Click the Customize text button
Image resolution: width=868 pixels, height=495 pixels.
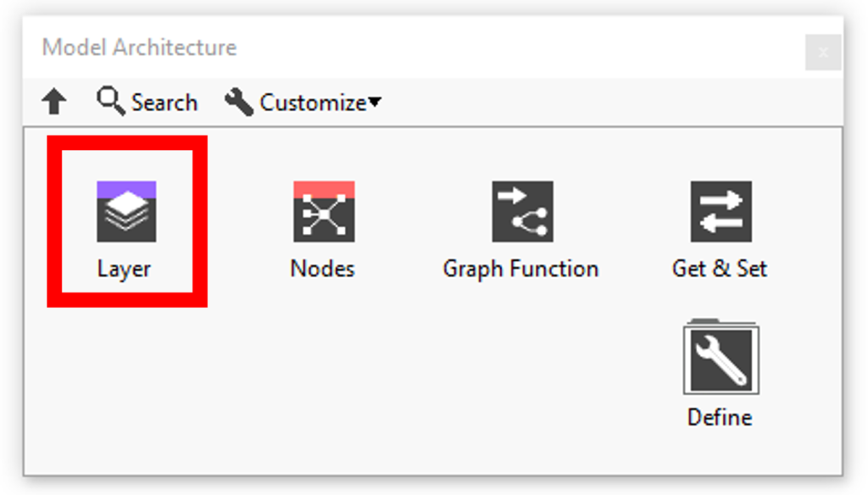pos(313,103)
